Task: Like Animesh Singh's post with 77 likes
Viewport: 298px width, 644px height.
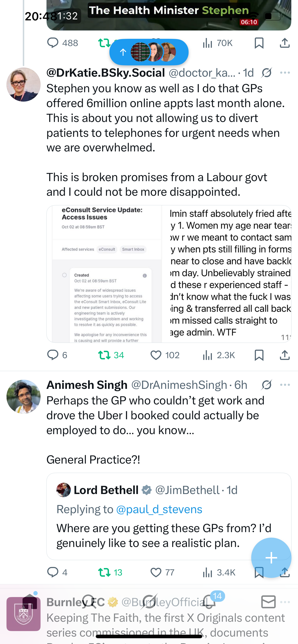Action: click(156, 572)
